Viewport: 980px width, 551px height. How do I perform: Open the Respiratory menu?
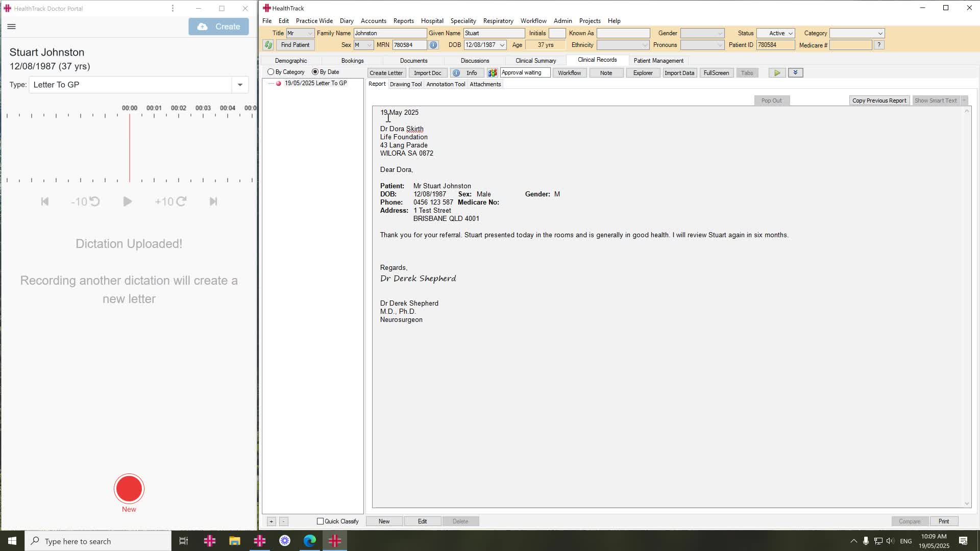[498, 21]
